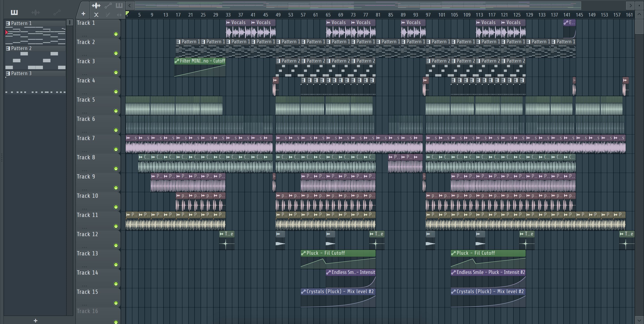Viewport: 644px width, 324px height.
Task: Select the Filter MINI..no - Cutoff automation clip
Action: [x=200, y=67]
